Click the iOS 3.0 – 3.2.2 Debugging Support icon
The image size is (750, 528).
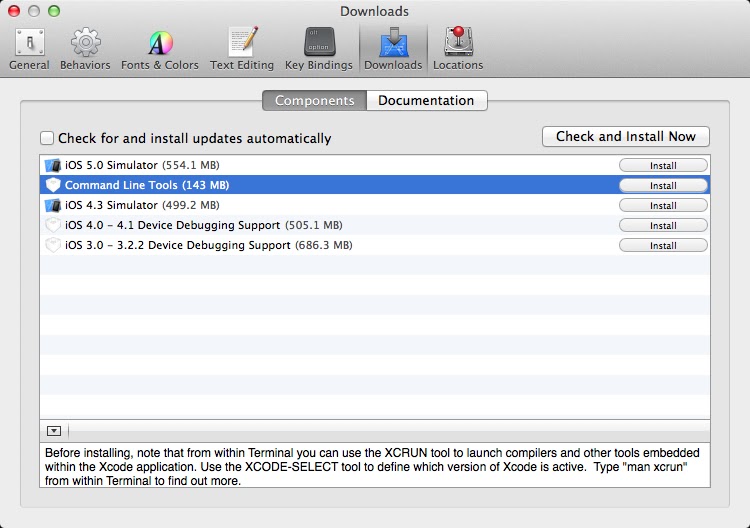53,245
